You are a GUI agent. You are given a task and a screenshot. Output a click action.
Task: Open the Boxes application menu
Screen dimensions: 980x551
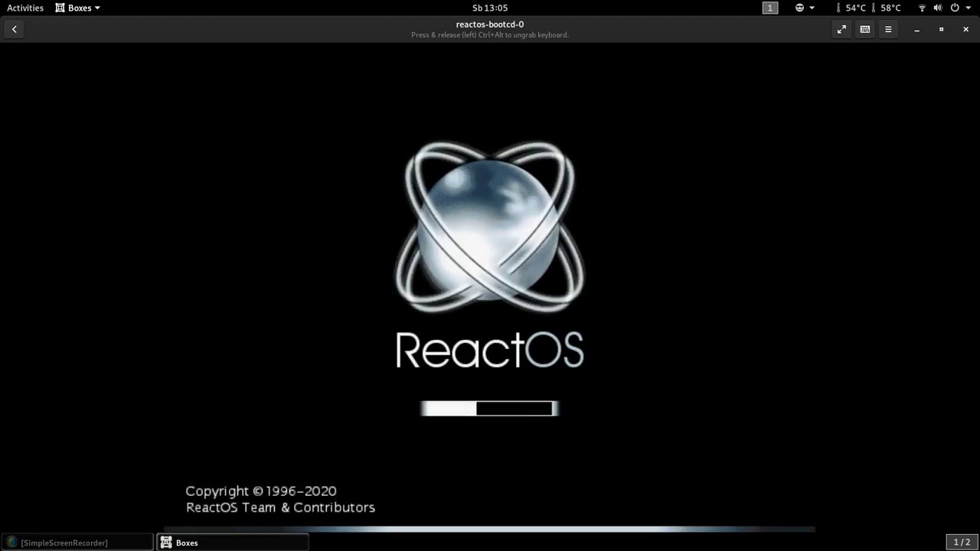78,8
